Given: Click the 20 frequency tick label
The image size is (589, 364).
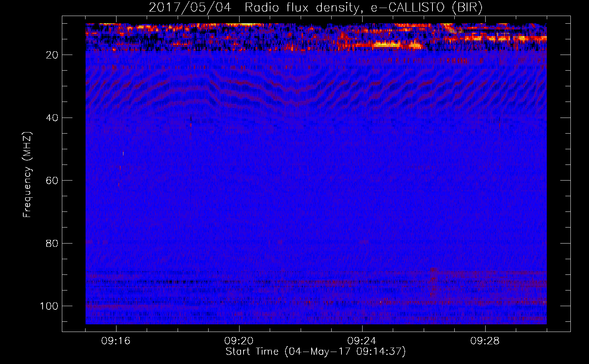Looking at the screenshot, I should coord(52,55).
